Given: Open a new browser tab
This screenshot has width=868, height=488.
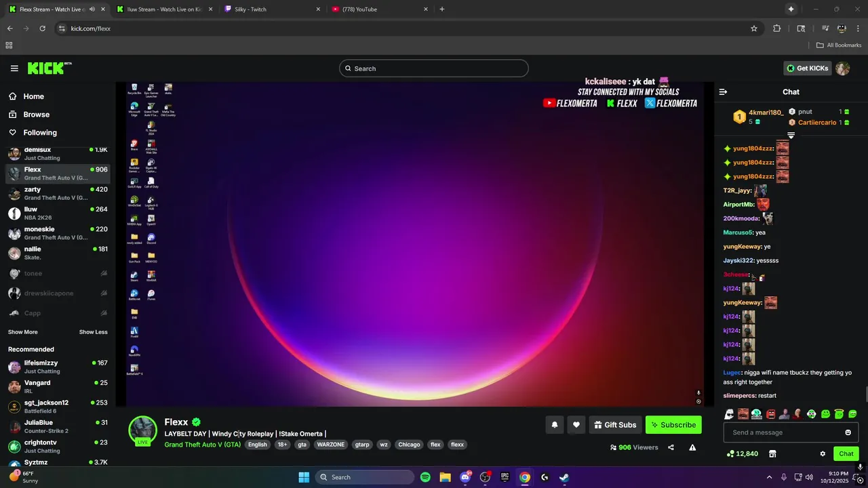Looking at the screenshot, I should (442, 9).
